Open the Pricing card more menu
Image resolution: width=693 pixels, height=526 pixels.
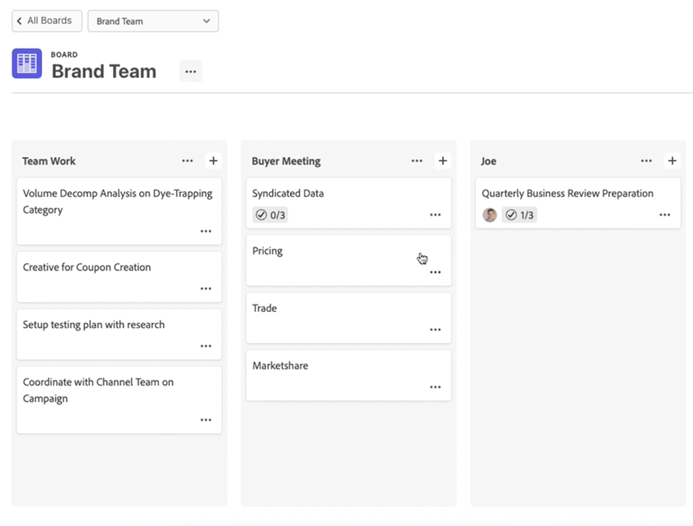point(435,272)
